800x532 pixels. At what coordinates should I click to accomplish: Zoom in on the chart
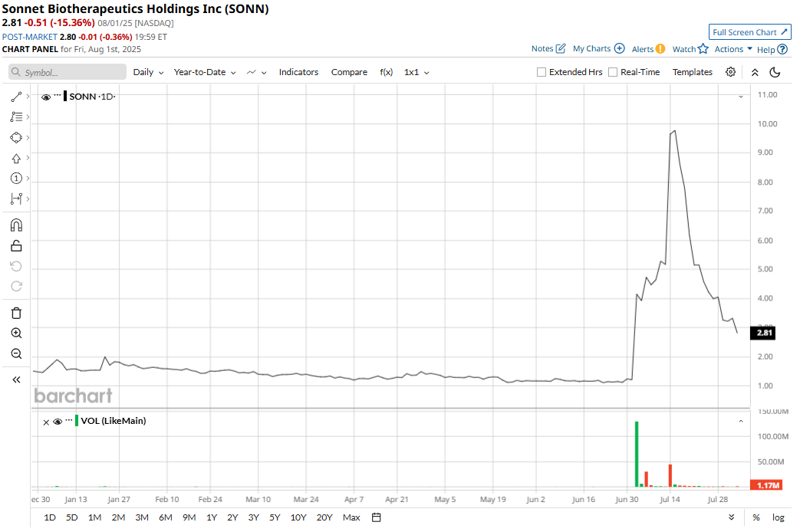16,333
